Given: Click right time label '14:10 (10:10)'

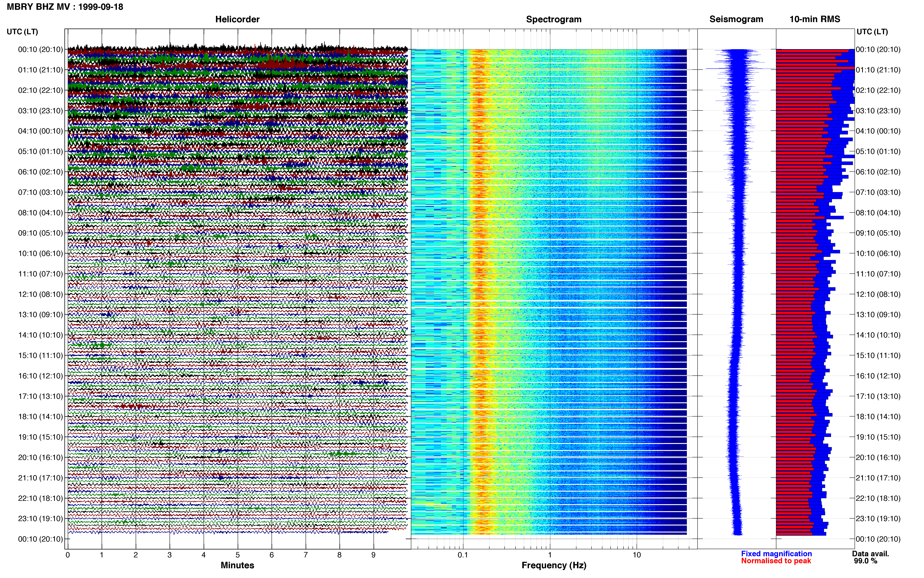Looking at the screenshot, I should tap(878, 335).
